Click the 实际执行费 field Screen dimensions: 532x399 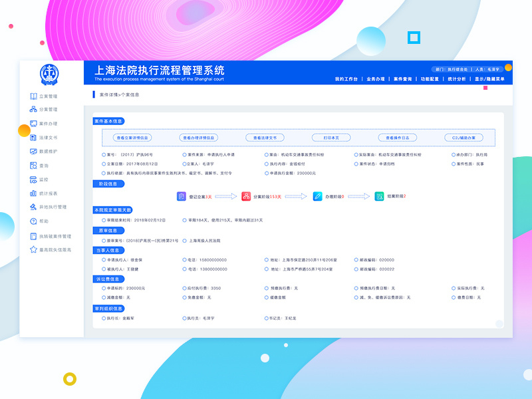pos(468,288)
